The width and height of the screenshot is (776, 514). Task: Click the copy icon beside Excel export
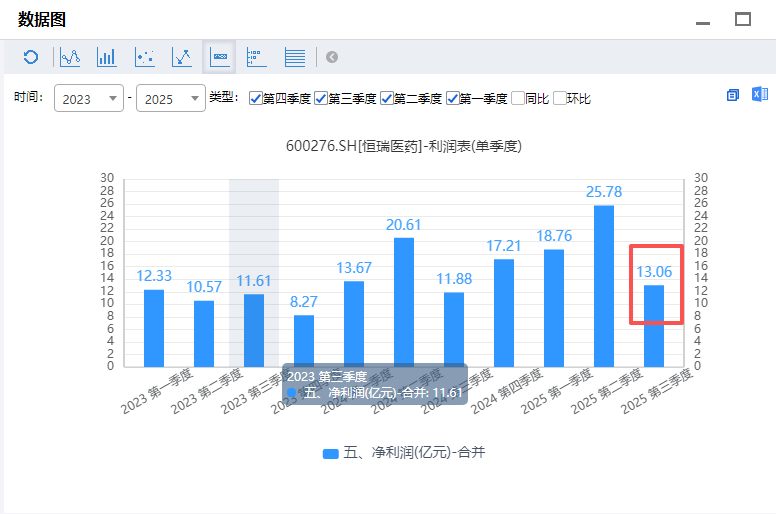pyautogui.click(x=733, y=95)
